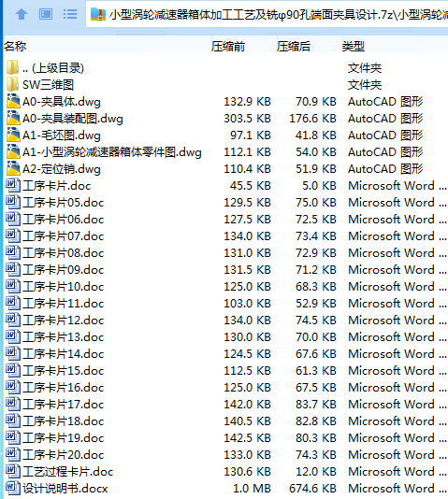Select the SW三维图 folder icon
Image resolution: width=448 pixels, height=499 pixels.
pyautogui.click(x=12, y=84)
